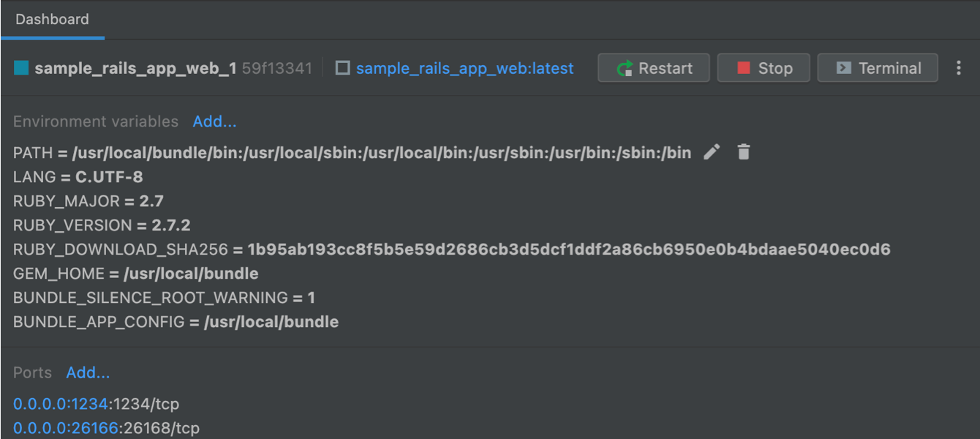Select the LANG environment variable row

78,177
